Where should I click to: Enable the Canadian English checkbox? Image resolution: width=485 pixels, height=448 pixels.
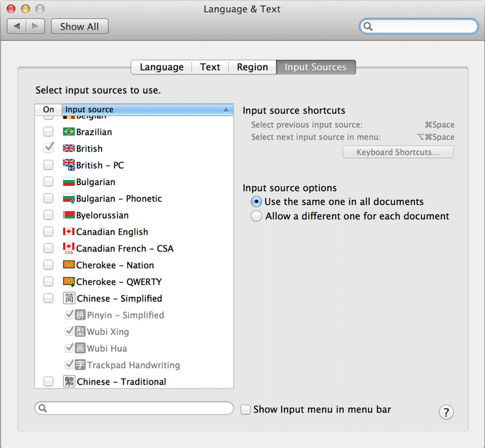click(x=48, y=232)
